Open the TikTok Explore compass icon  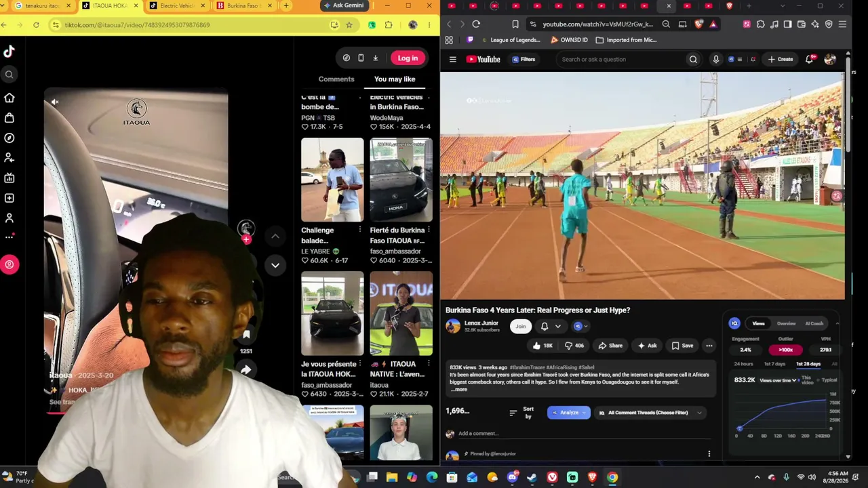(x=9, y=138)
